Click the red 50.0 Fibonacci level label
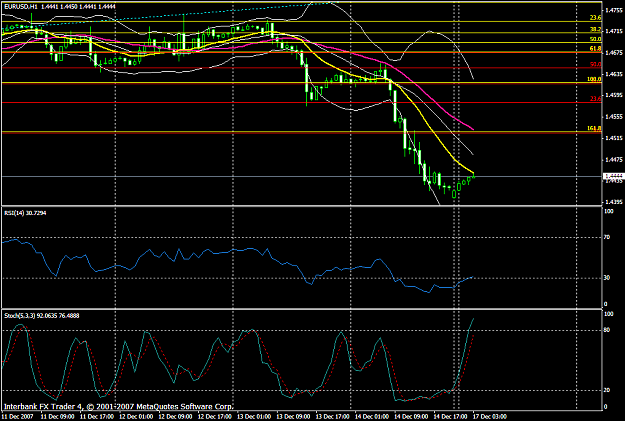Viewport: 625px width, 421px height. click(596, 64)
